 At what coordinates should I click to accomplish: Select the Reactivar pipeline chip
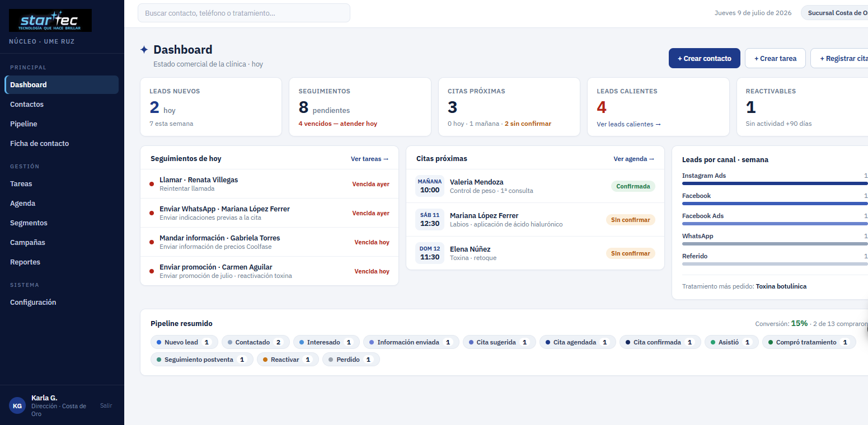(x=288, y=360)
